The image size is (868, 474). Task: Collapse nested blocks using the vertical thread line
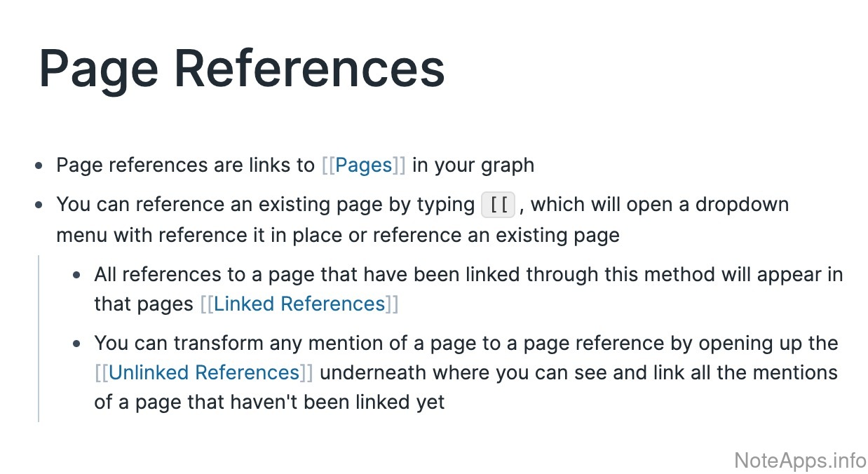point(39,338)
